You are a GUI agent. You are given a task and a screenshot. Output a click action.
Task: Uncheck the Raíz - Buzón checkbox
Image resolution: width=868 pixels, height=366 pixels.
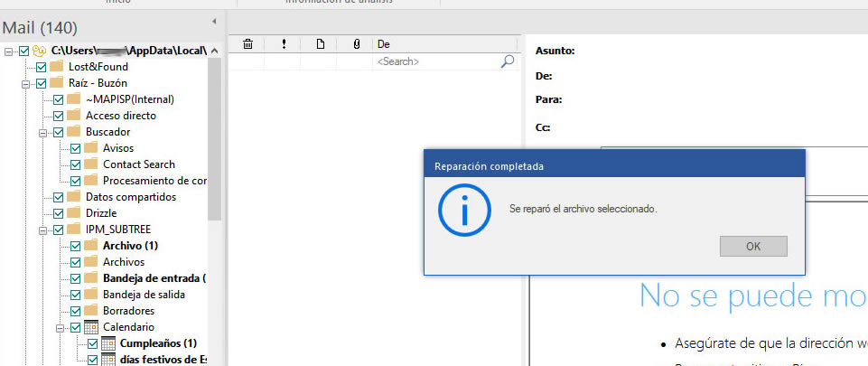pos(41,84)
